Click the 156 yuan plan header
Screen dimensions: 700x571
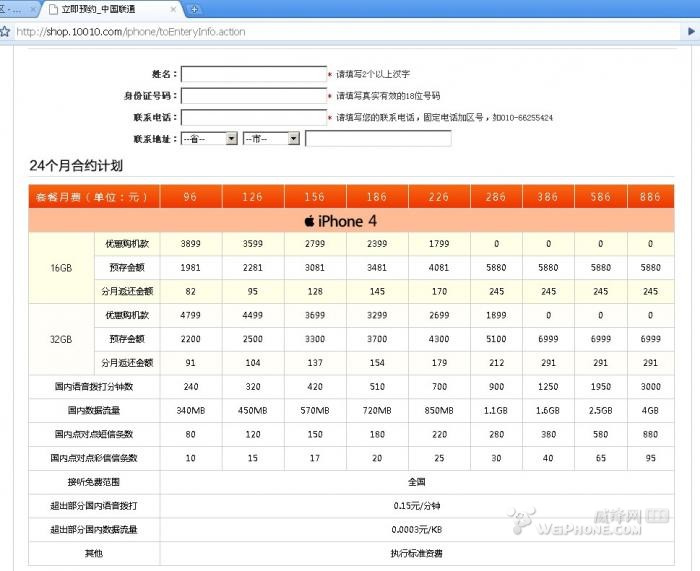315,197
